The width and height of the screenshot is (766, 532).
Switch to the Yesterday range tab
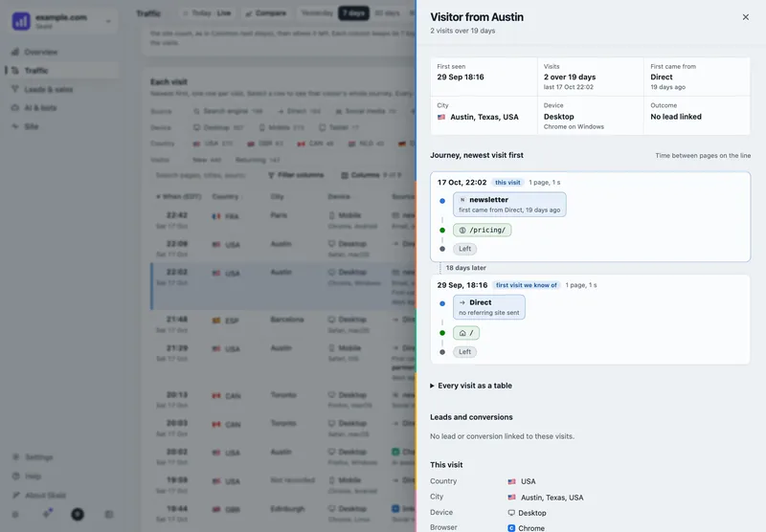(x=317, y=12)
